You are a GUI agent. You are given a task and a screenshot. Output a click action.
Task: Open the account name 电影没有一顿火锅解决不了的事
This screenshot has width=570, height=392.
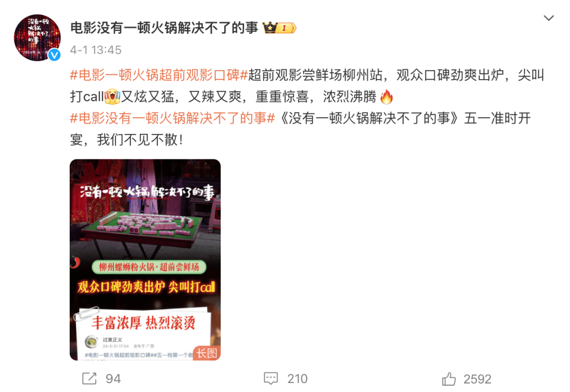pos(164,28)
